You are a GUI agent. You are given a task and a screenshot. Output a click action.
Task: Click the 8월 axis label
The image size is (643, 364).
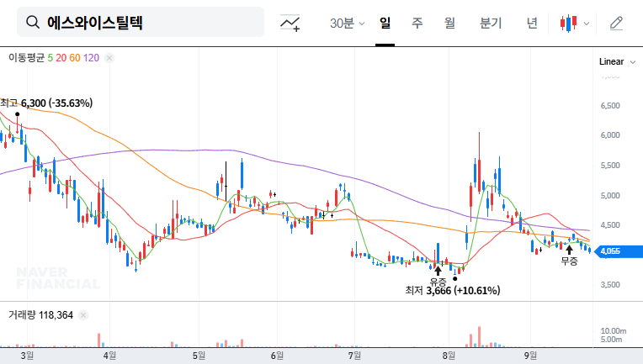[449, 356]
